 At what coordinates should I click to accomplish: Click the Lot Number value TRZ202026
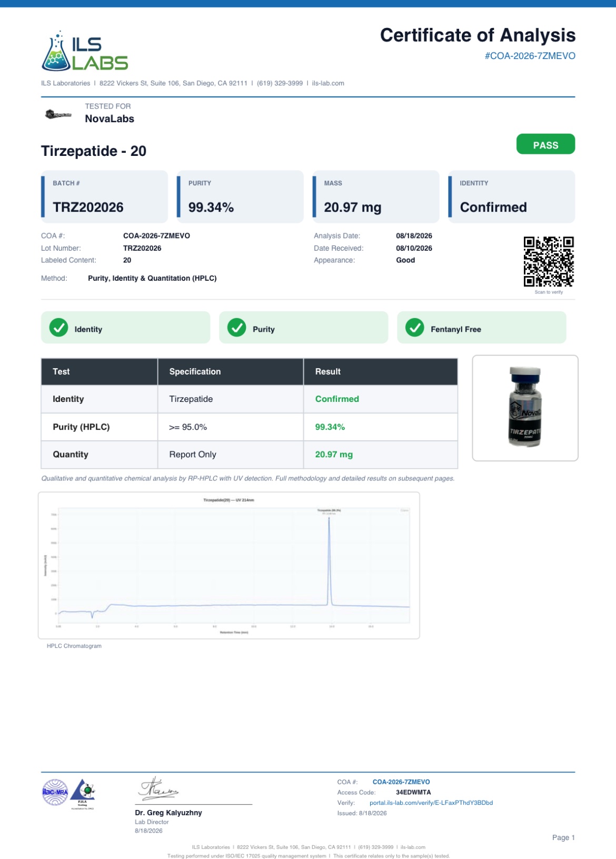coord(142,248)
